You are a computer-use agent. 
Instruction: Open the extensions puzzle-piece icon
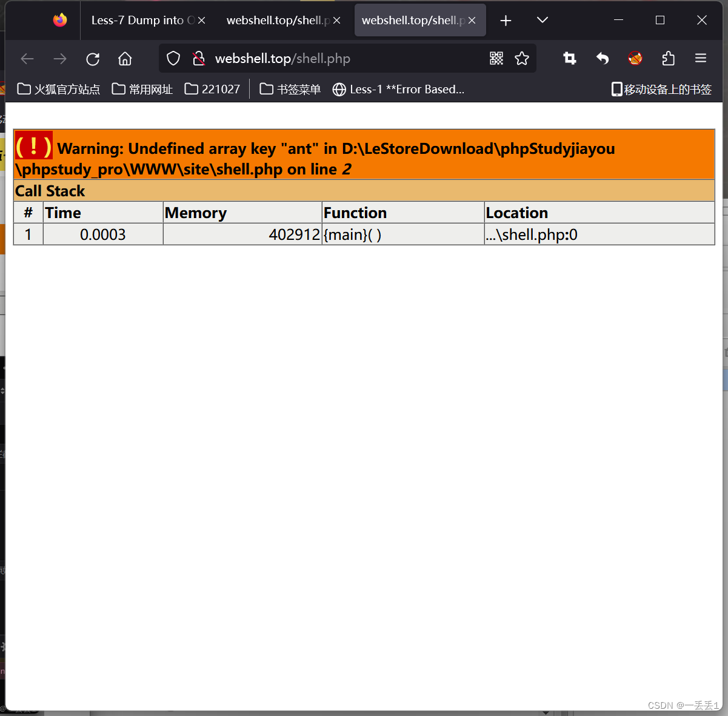[668, 58]
